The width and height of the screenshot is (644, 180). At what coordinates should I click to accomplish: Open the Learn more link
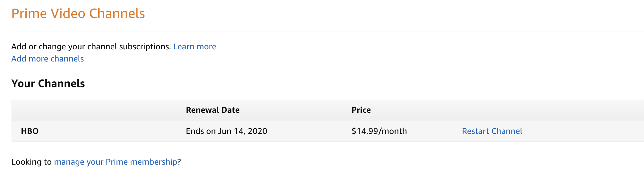195,47
